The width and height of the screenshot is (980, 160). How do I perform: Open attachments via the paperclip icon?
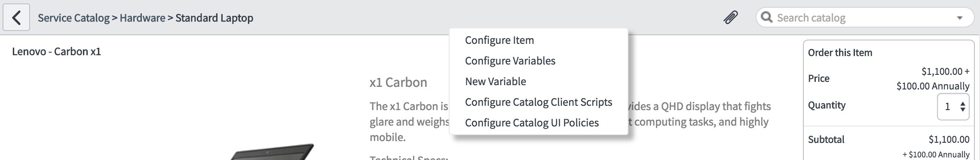tap(731, 18)
